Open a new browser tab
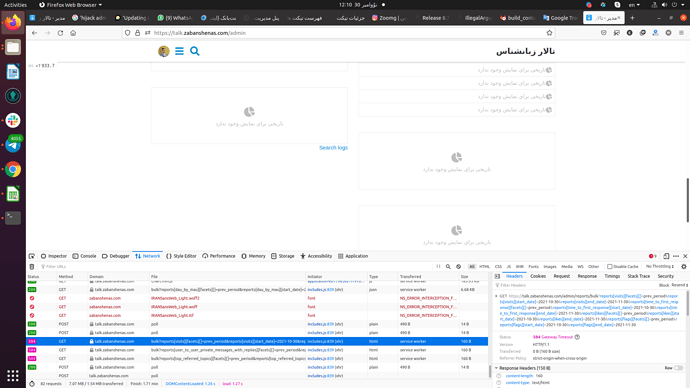The image size is (690, 388). coord(632,18)
